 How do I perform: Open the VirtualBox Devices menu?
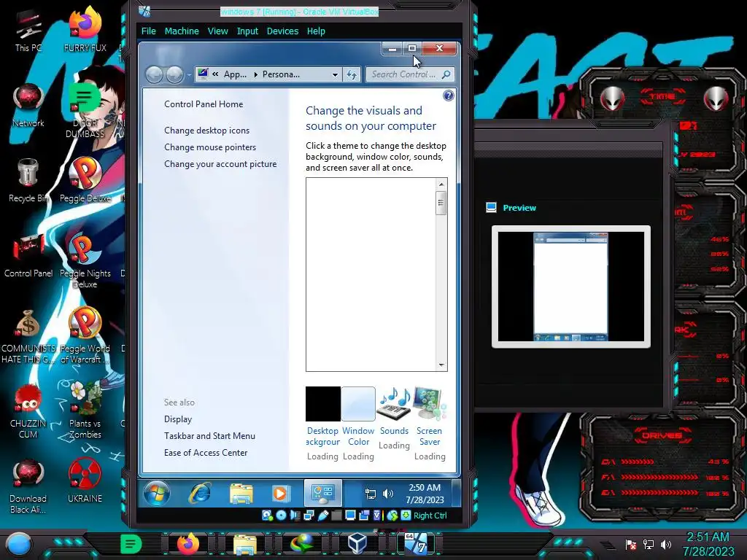282,31
